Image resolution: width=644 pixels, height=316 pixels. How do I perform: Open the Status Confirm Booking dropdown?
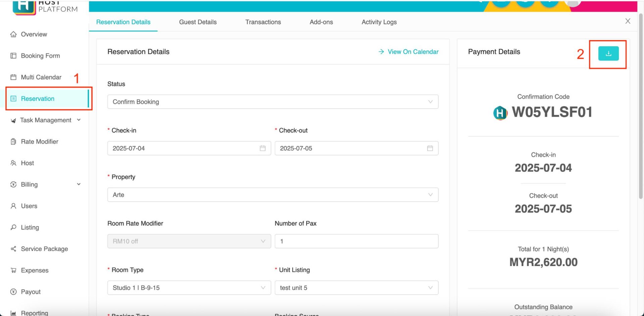click(273, 102)
